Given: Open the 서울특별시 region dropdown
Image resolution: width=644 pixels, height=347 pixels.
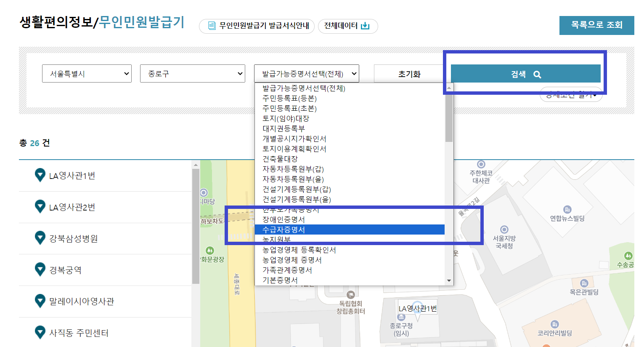Looking at the screenshot, I should [87, 73].
